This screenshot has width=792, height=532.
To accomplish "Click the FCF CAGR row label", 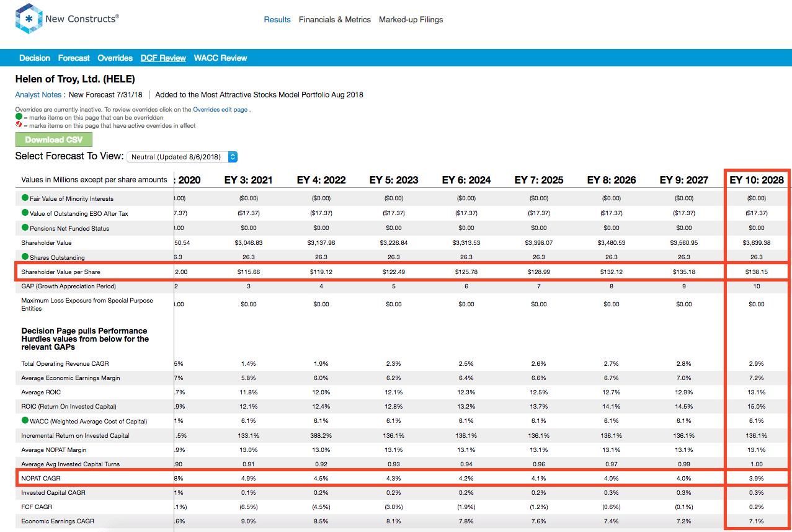I will click(36, 507).
